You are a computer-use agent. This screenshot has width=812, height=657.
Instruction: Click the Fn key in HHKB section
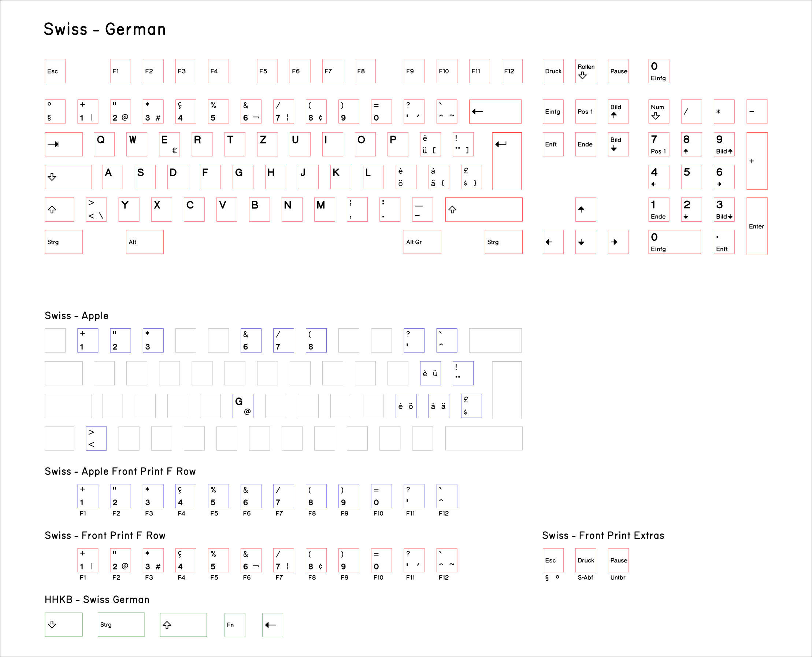point(234,625)
